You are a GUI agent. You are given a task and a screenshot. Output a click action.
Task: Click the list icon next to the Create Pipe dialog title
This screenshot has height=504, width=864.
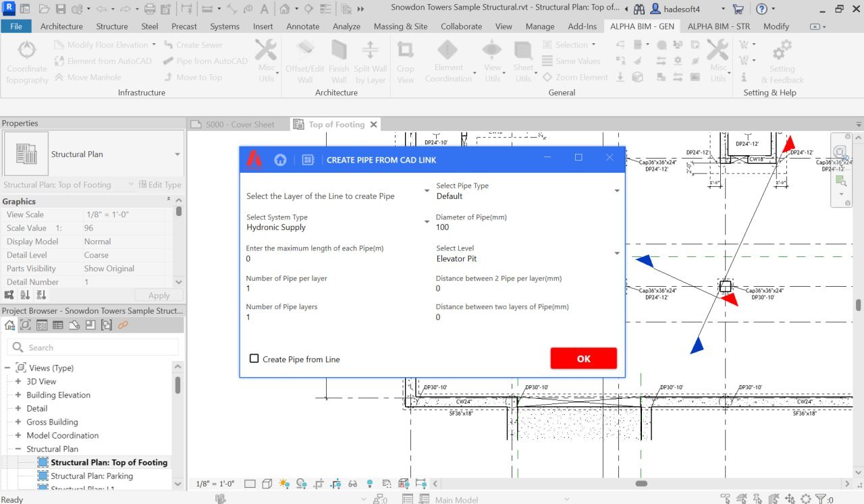pos(308,160)
